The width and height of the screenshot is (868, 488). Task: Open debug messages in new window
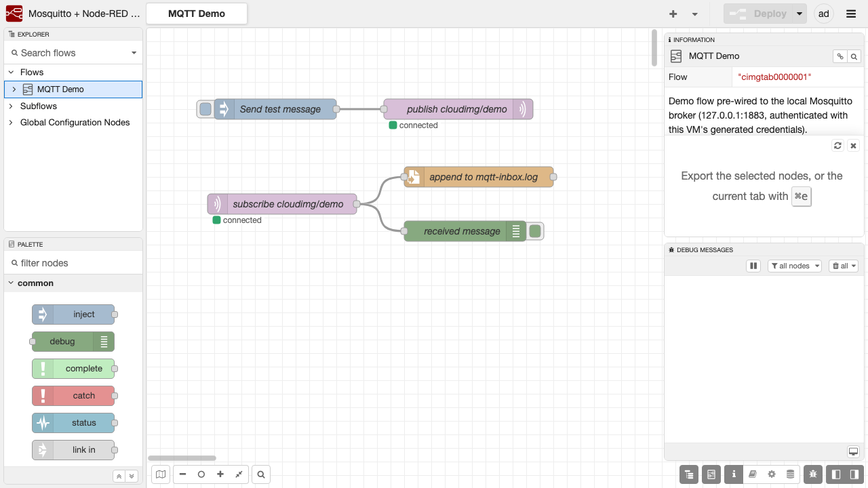[x=854, y=451]
